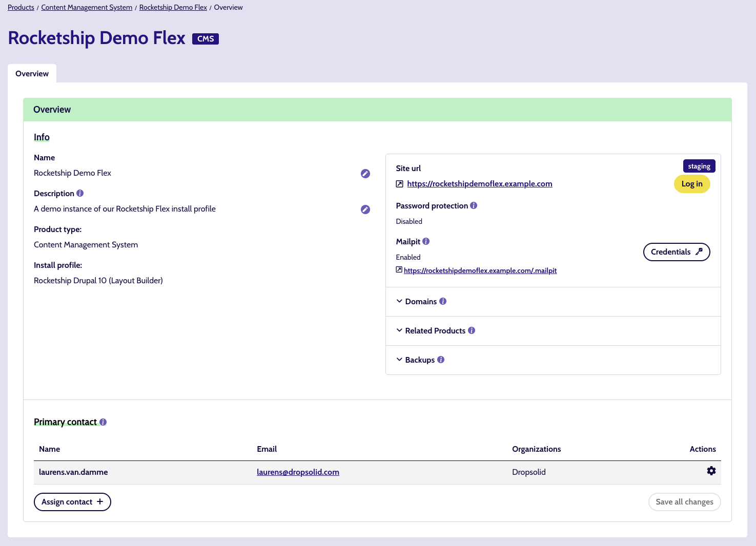The image size is (756, 546).
Task: Click the Save all changes button
Action: (684, 502)
